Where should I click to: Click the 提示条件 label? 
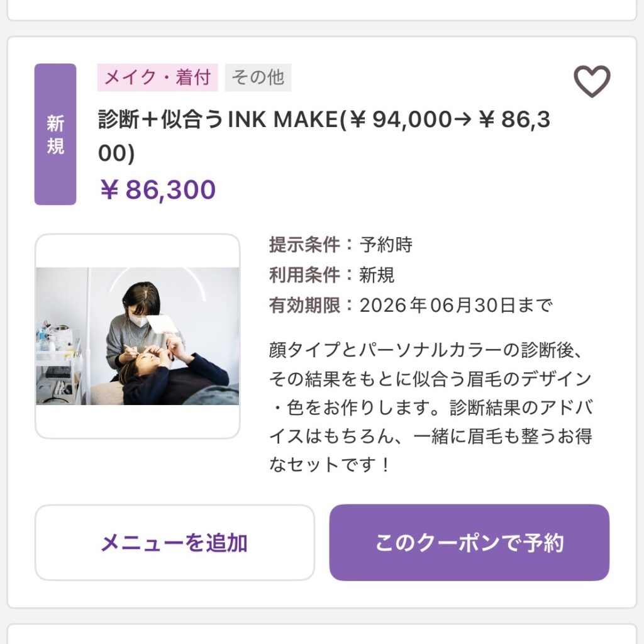coord(305,245)
